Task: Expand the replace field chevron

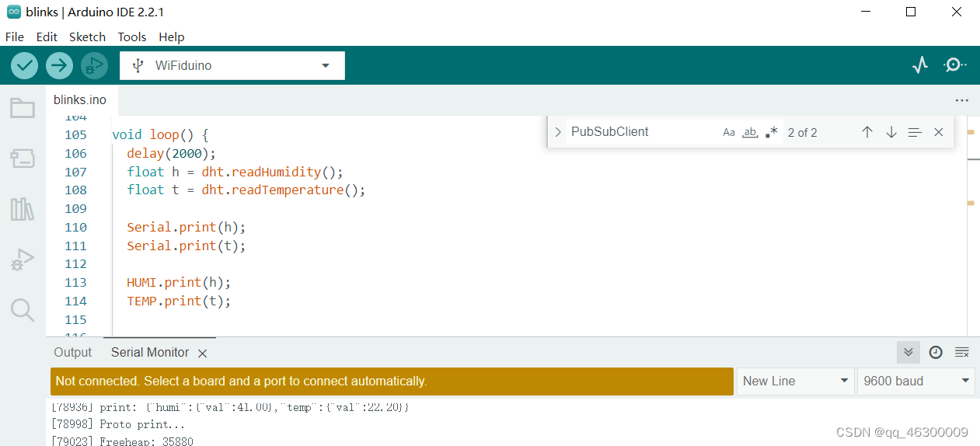Action: pyautogui.click(x=558, y=132)
